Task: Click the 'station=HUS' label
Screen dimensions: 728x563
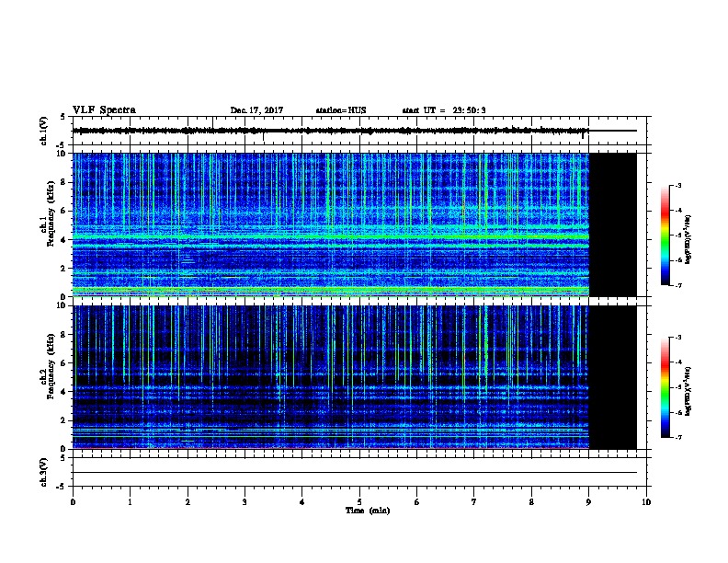Action: [x=341, y=110]
